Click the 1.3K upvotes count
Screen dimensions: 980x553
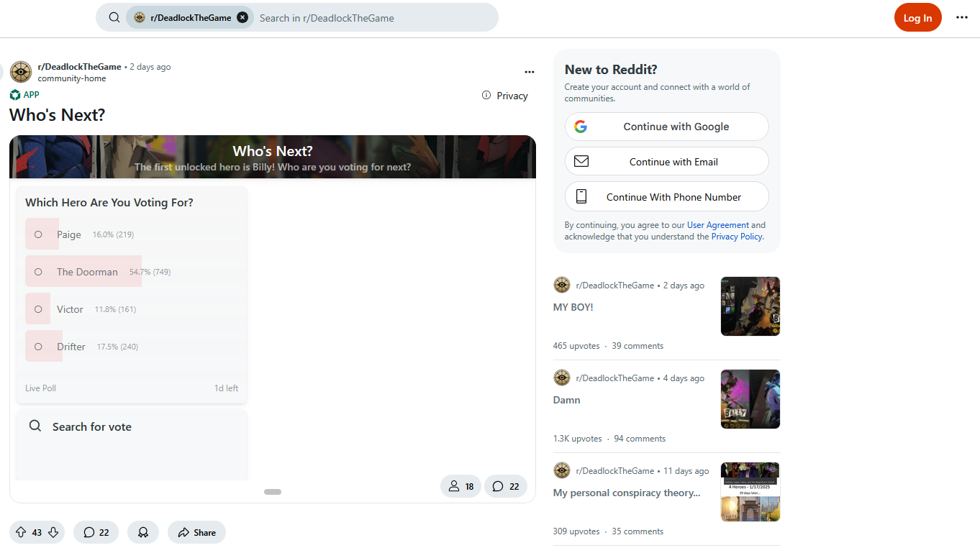(578, 439)
